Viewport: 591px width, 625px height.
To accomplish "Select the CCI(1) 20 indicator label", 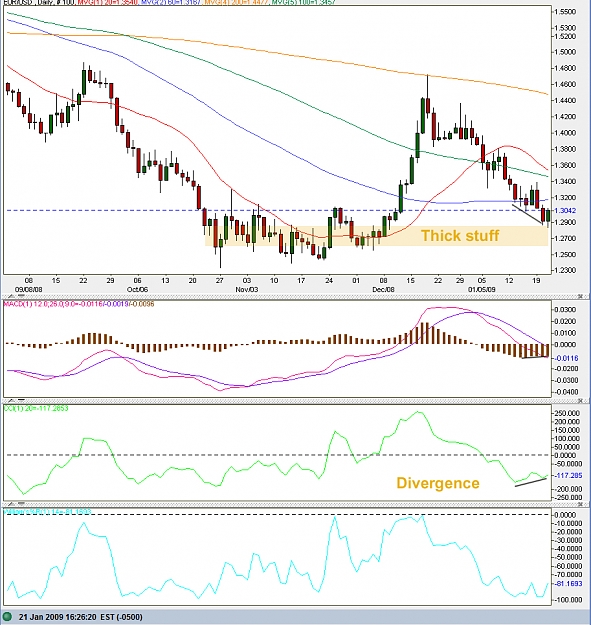I will click(x=36, y=408).
